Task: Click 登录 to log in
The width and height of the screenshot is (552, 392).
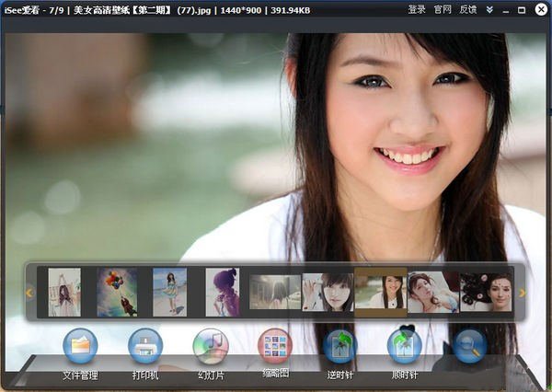Action: click(x=417, y=9)
